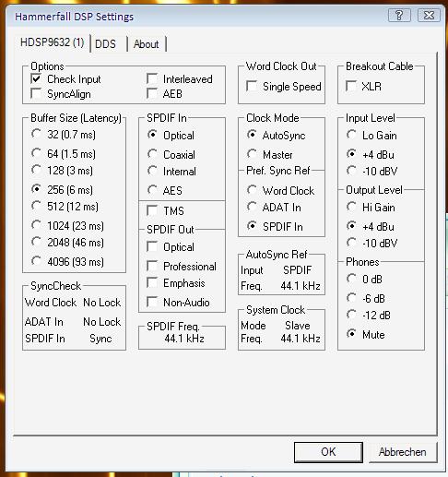The image size is (448, 477).
Task: Click the AutoSync Ref Freq. 44.1 kHz value
Action: (x=301, y=286)
